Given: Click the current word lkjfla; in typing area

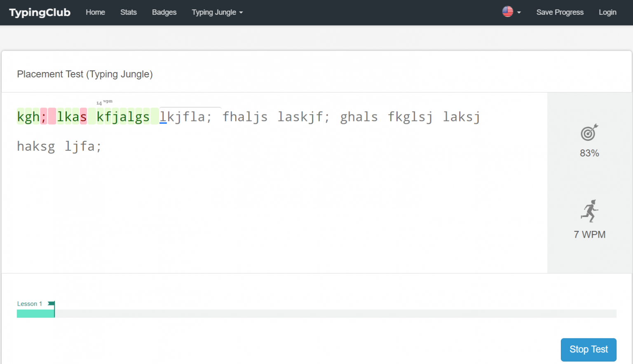Looking at the screenshot, I should (185, 117).
